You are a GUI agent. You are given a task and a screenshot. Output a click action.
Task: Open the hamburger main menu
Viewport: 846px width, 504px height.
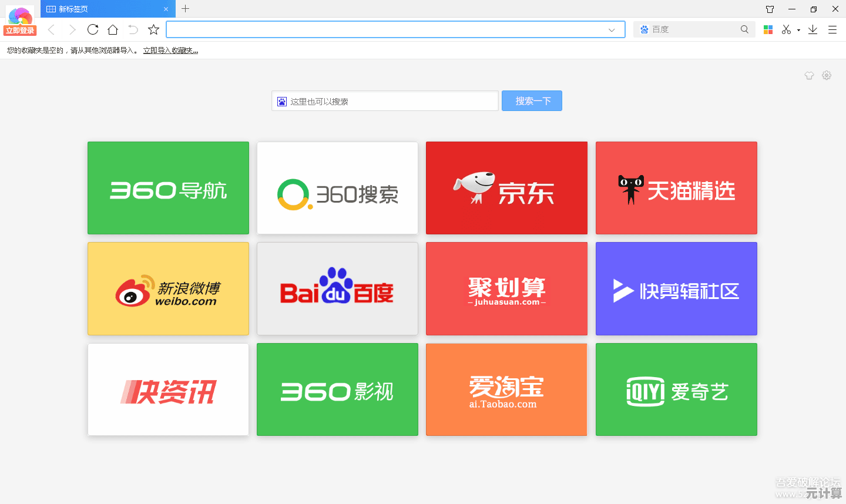coord(832,30)
